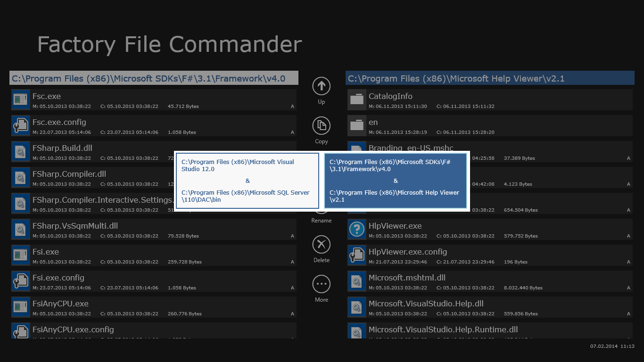Click the 45.712 Bytes size of Fsc.exe
This screenshot has height=362, width=644.
pos(183,107)
